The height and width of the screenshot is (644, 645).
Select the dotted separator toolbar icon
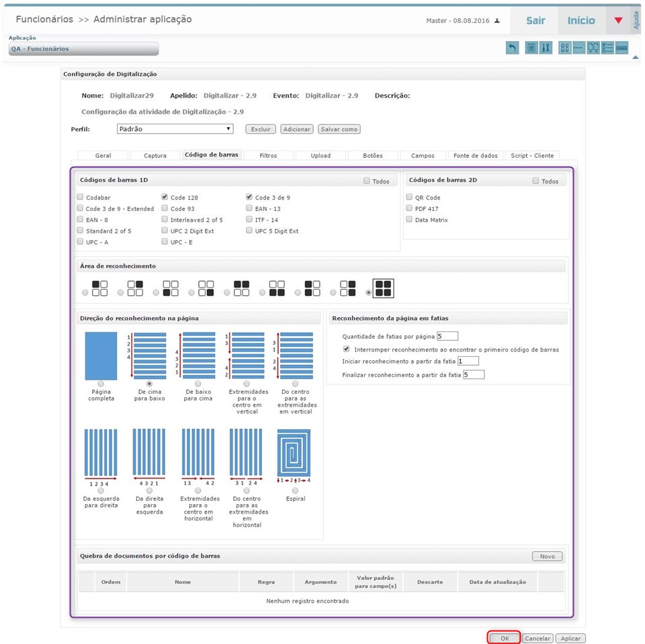[x=578, y=48]
